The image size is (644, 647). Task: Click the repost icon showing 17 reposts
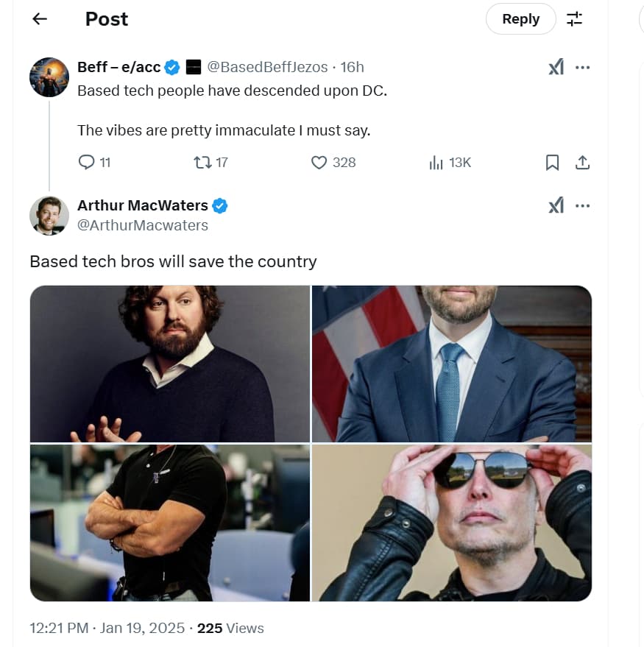point(202,162)
